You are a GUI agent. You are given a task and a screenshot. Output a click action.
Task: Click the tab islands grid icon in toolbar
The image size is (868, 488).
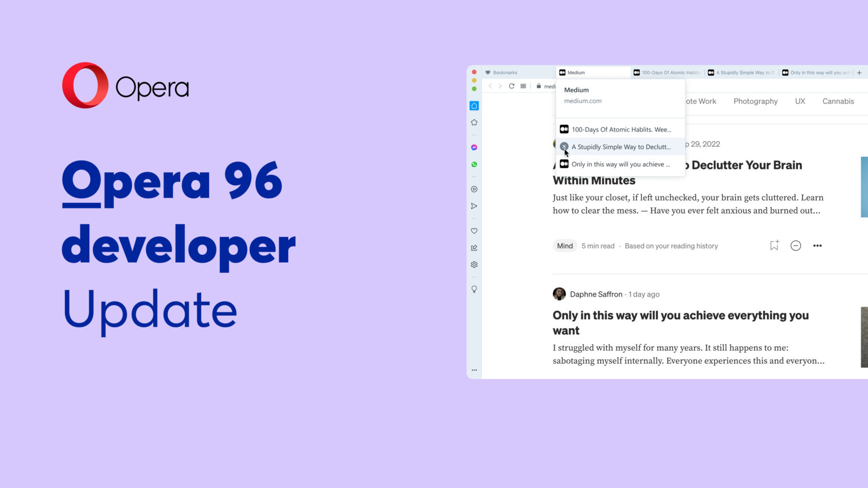523,86
